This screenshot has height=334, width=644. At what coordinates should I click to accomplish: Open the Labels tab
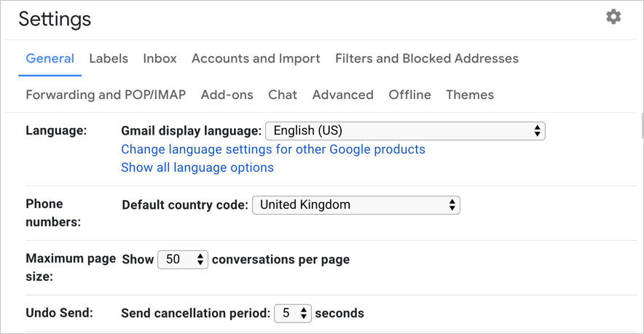[109, 59]
